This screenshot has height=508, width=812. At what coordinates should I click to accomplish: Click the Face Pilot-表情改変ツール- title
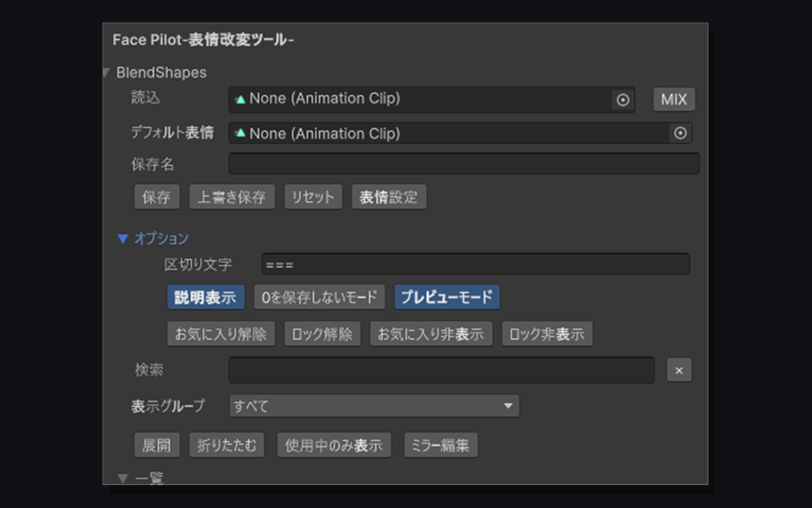coord(203,40)
